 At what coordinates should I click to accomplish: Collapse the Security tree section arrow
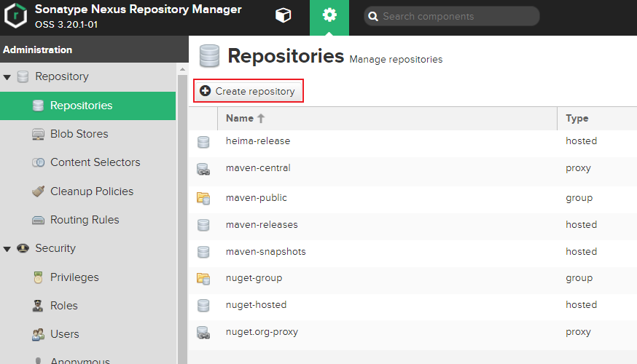tap(7, 249)
